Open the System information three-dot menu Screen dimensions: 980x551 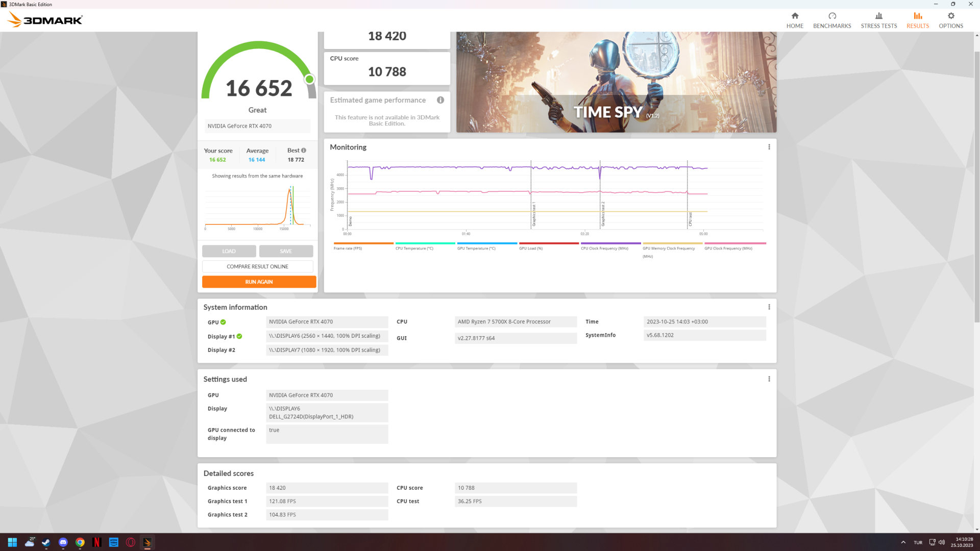[769, 307]
